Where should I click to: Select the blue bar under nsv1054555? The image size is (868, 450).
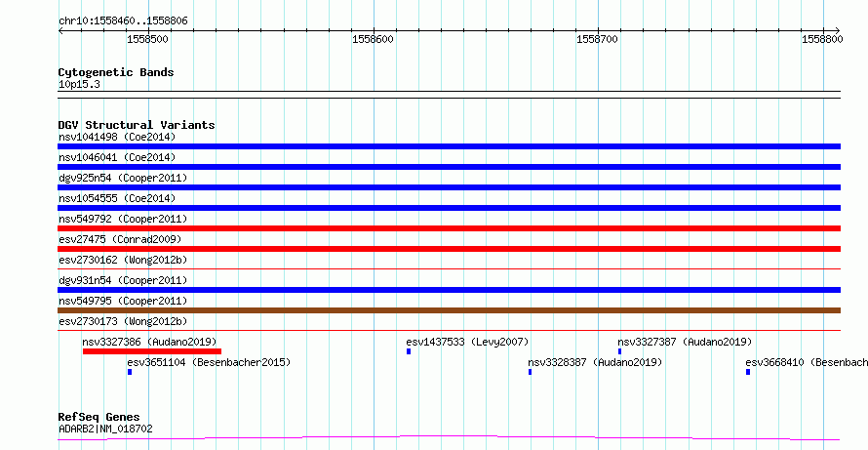tap(449, 208)
